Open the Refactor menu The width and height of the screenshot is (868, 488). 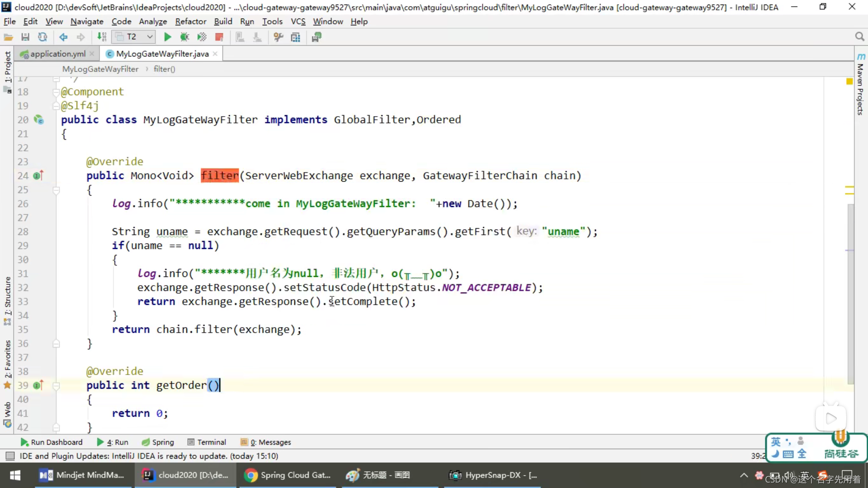(191, 21)
